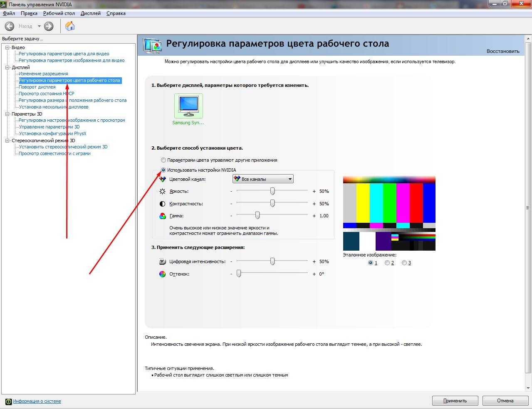Click the Gamma plus sign
This screenshot has width=532, height=409.
pyautogui.click(x=314, y=216)
